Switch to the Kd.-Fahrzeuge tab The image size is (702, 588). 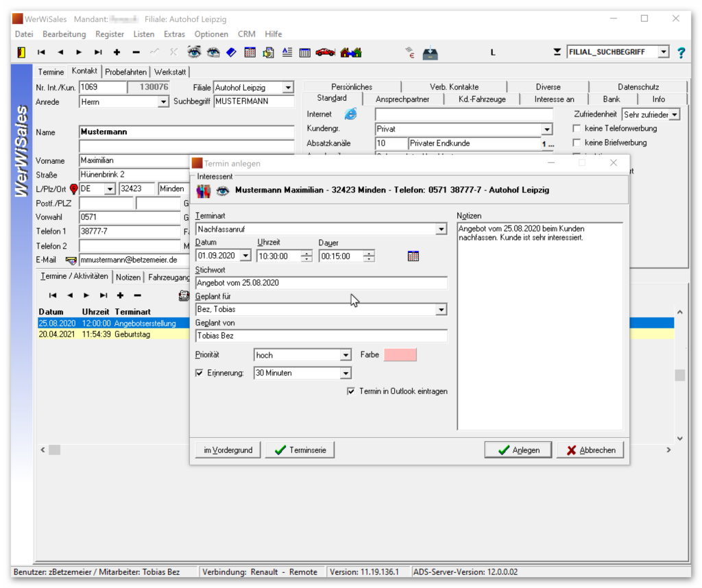[x=482, y=99]
